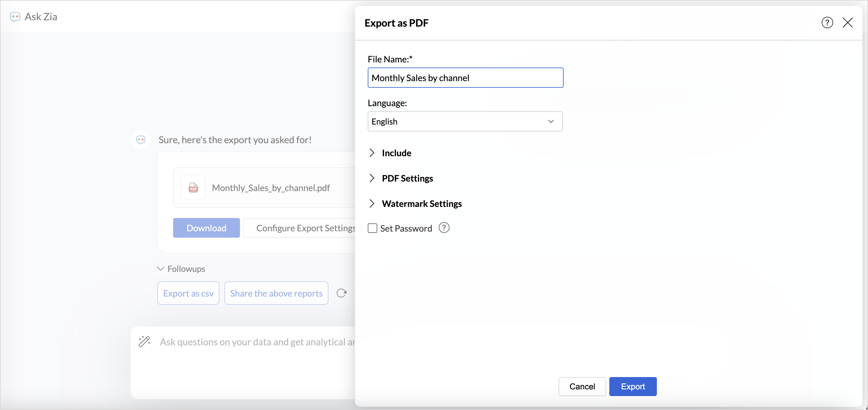
Task: Click the PDF file icon for Monthly_Sales_by_channel.pdf
Action: pyautogui.click(x=193, y=188)
